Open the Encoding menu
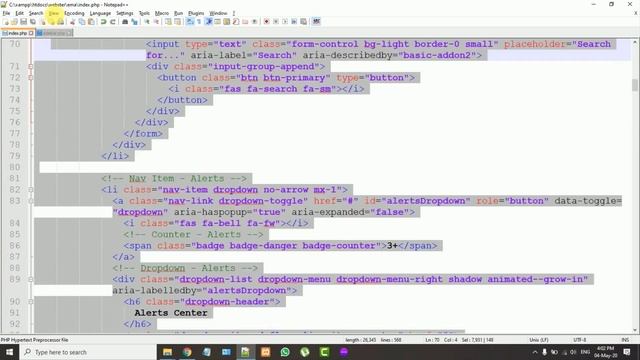The width and height of the screenshot is (640, 360). 74,13
